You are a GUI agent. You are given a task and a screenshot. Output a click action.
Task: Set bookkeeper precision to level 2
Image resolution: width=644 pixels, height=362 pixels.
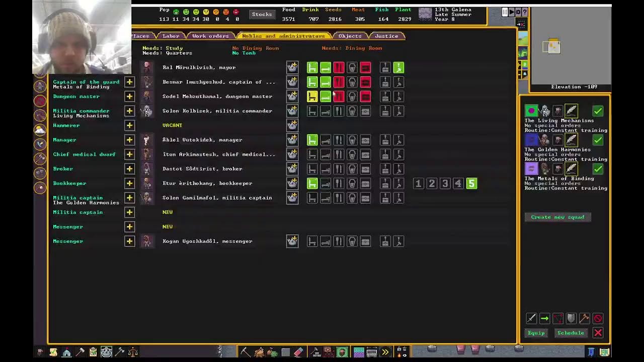pos(432,184)
